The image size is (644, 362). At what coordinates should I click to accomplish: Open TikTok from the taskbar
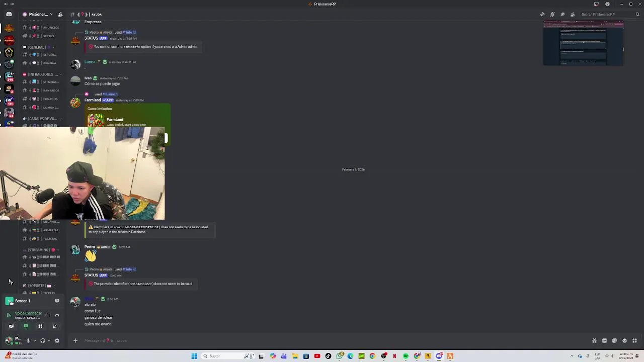point(328,356)
